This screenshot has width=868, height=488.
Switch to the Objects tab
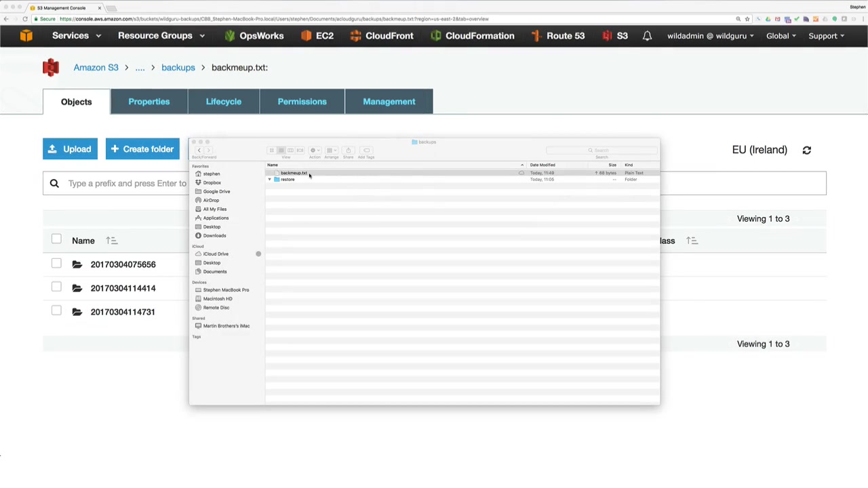coord(76,102)
